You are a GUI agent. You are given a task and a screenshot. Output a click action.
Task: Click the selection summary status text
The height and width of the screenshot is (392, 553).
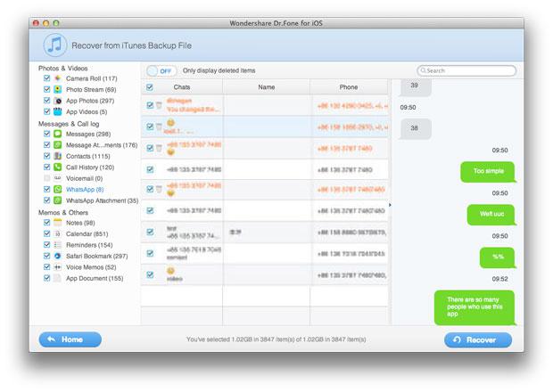(x=276, y=339)
